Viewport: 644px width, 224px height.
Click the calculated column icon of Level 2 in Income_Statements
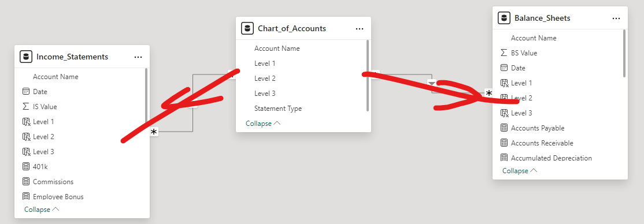click(x=26, y=137)
